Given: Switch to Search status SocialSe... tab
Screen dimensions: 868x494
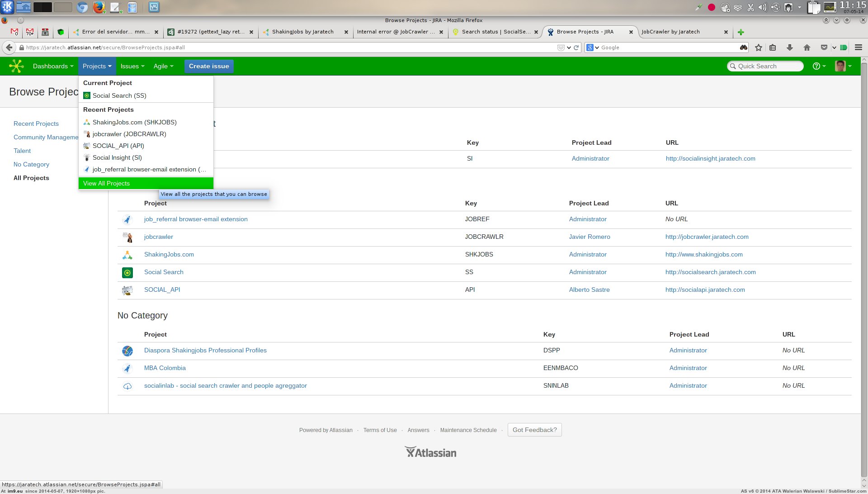Looking at the screenshot, I should click(x=496, y=32).
